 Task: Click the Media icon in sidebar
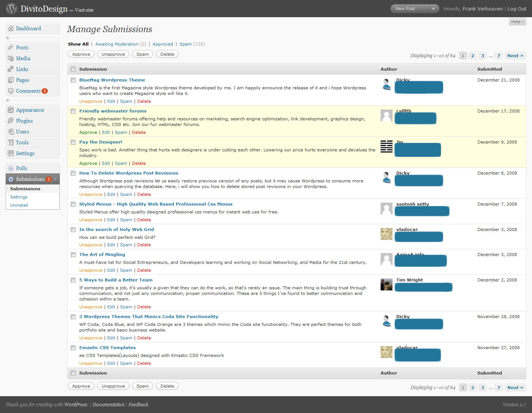click(x=11, y=59)
